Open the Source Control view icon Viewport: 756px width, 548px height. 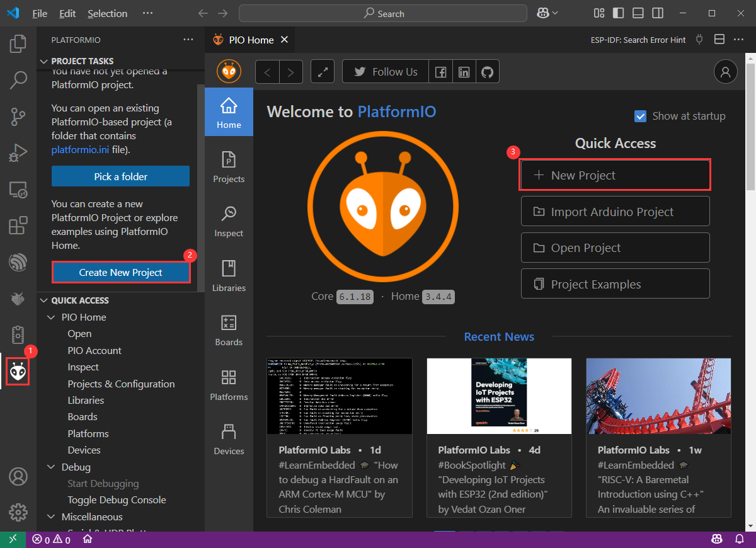click(x=18, y=117)
